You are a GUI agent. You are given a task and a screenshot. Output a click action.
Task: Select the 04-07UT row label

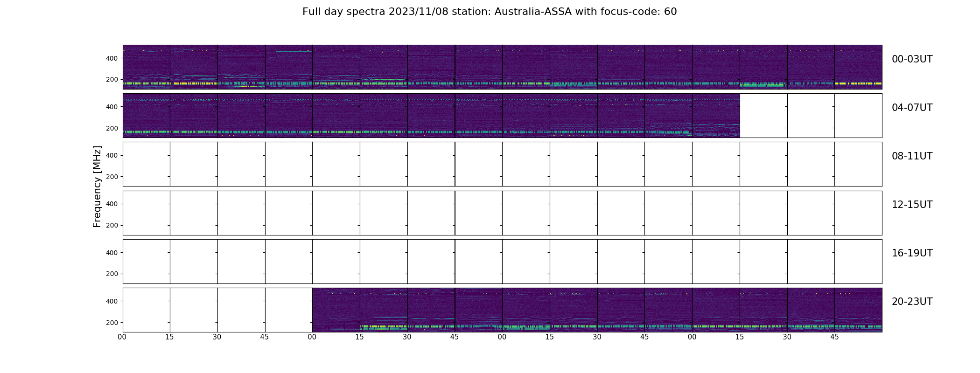click(x=912, y=108)
